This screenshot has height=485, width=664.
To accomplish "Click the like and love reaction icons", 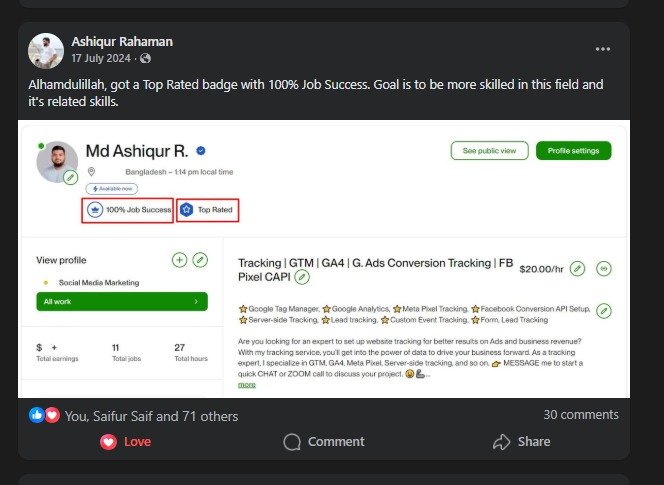I will tap(44, 415).
